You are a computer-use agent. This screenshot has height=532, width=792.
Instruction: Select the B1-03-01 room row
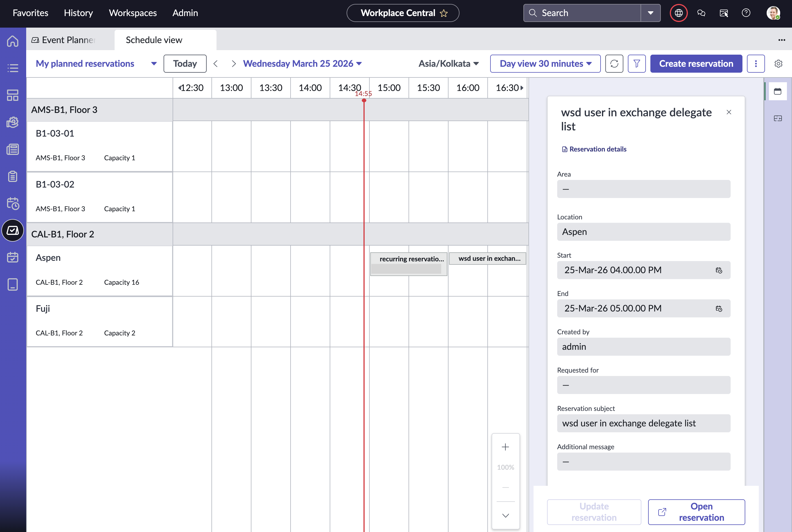[x=99, y=146]
